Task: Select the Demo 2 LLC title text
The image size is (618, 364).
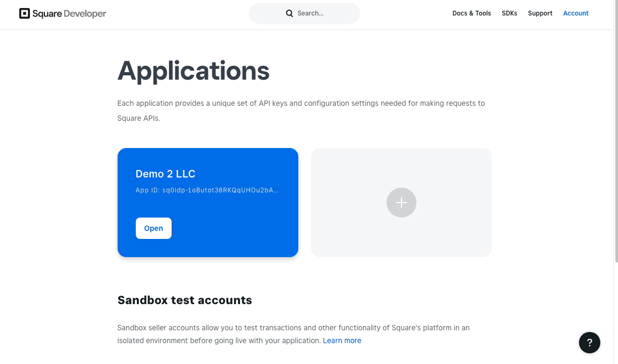Action: pyautogui.click(x=165, y=174)
